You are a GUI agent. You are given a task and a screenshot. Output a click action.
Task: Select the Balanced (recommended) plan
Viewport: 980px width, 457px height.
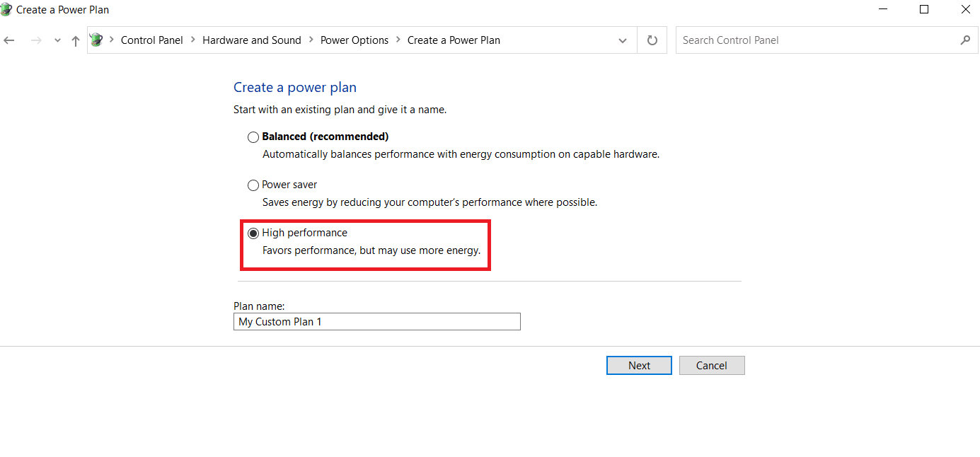[x=253, y=137]
